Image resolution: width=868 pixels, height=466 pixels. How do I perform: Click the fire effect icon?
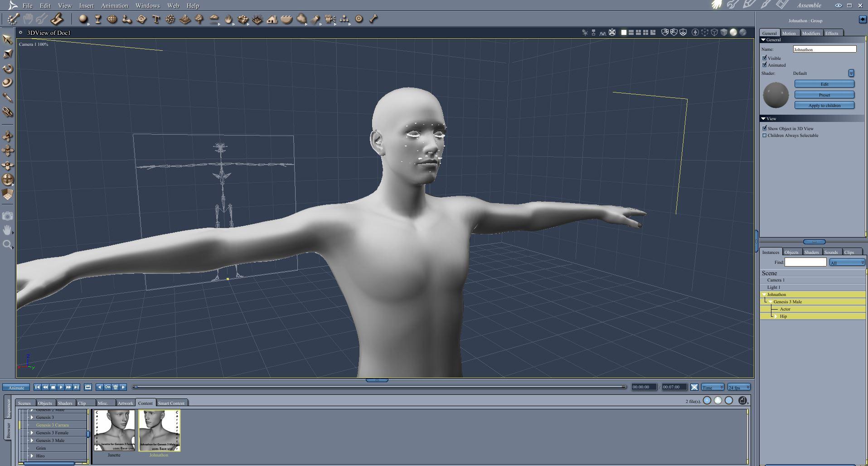point(228,19)
